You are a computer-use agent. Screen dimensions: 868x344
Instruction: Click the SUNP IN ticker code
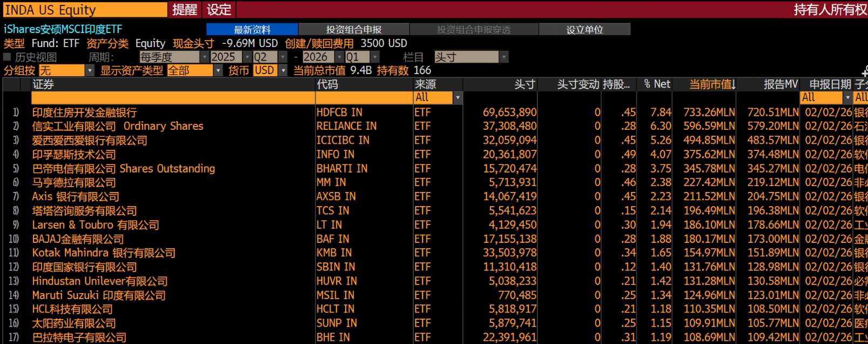(x=337, y=323)
